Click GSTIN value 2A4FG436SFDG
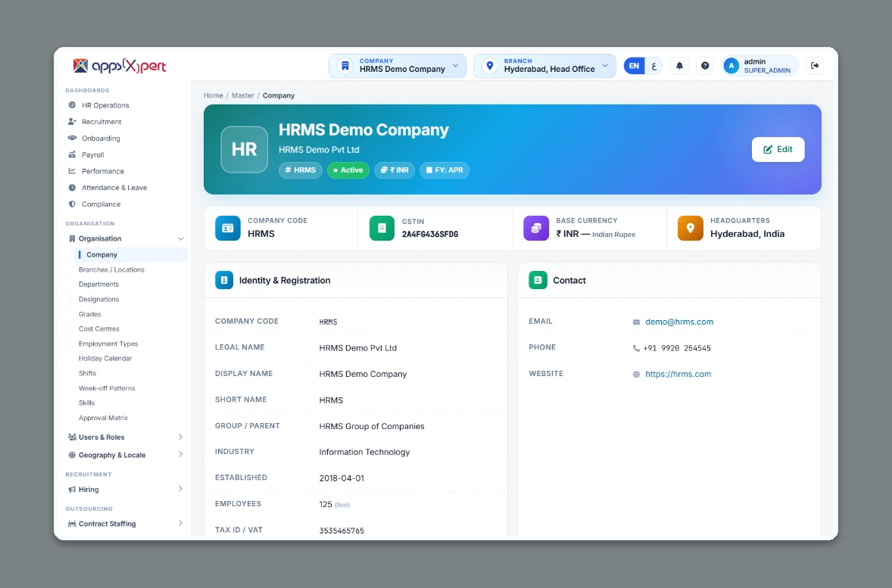Viewport: 892px width, 588px height. 430,235
